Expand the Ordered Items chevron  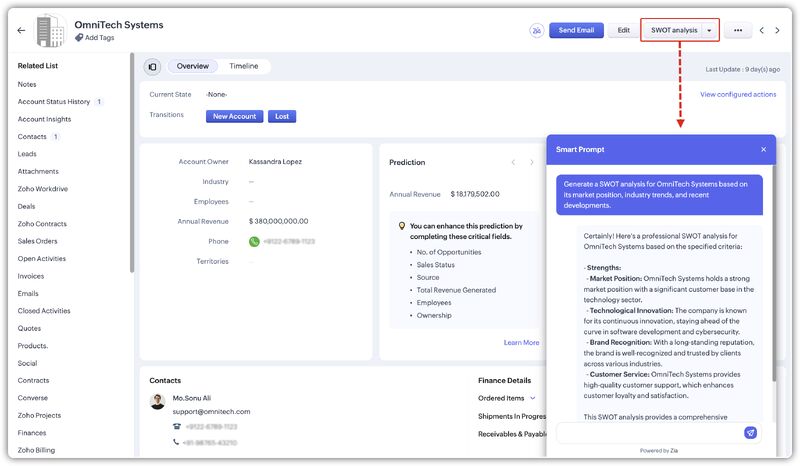(533, 398)
